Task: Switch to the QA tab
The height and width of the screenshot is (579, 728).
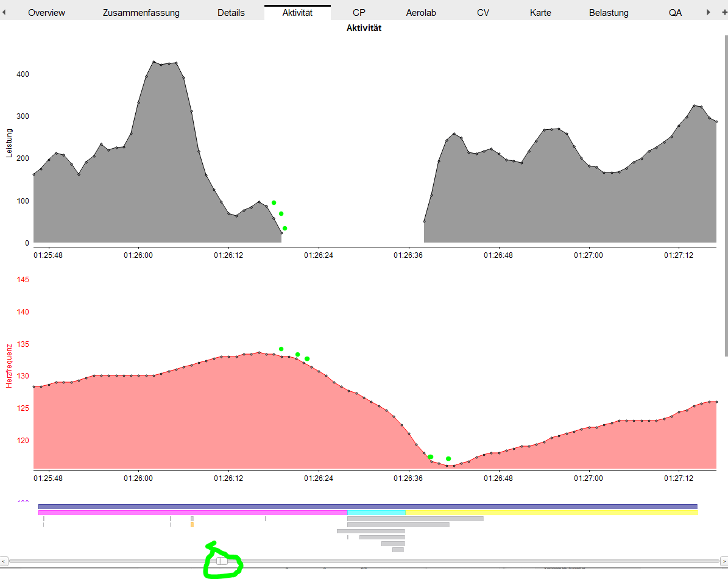Action: point(675,12)
